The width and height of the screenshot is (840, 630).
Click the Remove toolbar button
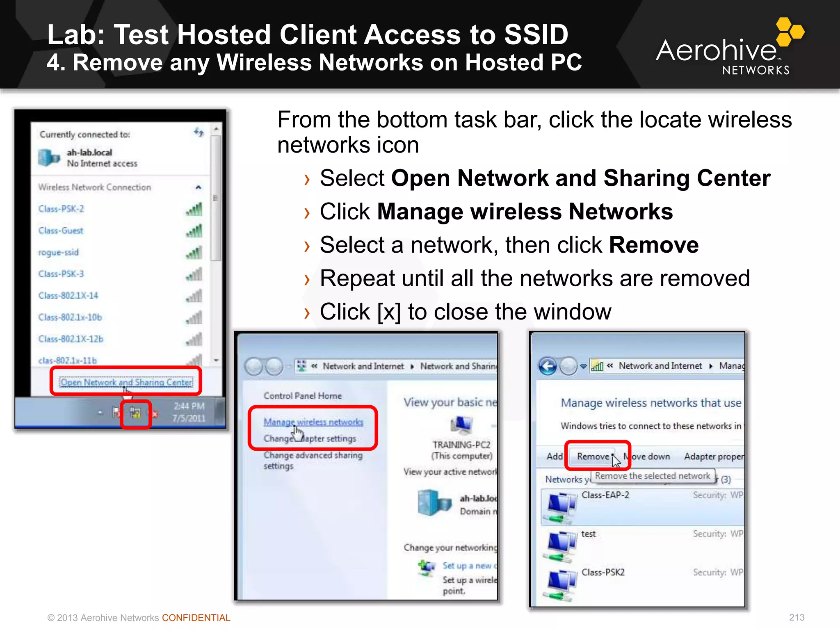[x=593, y=456]
